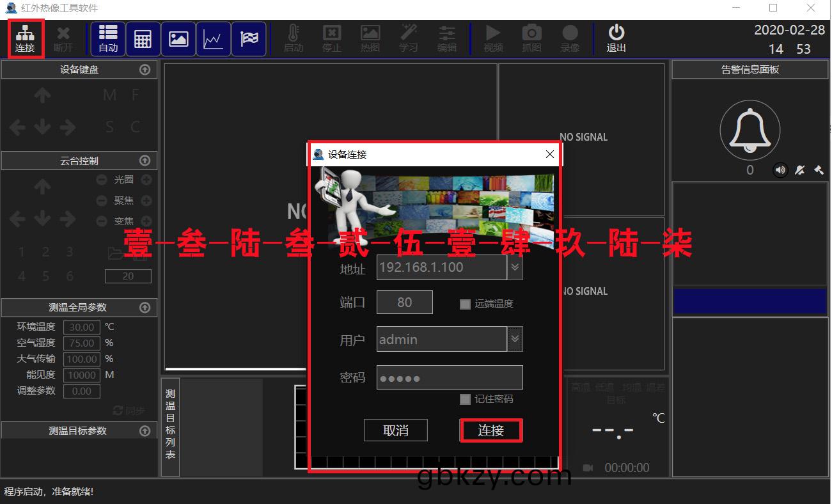The image size is (832, 504).
Task: Enable the 自动 auto mode icon
Action: (x=107, y=38)
